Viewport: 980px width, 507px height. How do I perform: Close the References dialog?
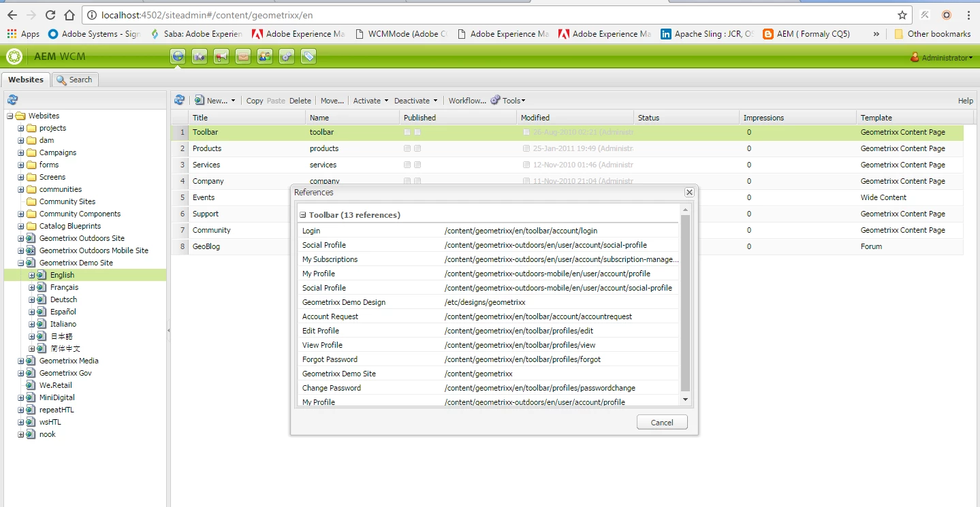pyautogui.click(x=689, y=193)
